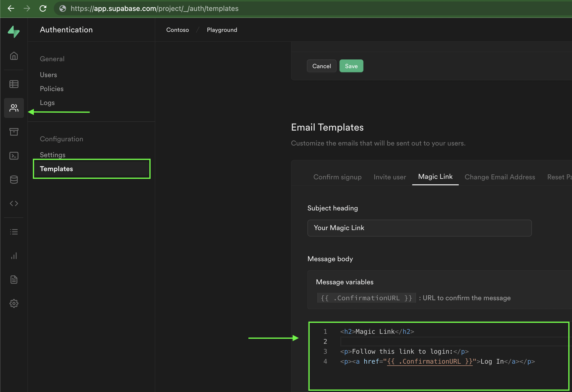Select the Confirm signup tab

[x=337, y=177]
